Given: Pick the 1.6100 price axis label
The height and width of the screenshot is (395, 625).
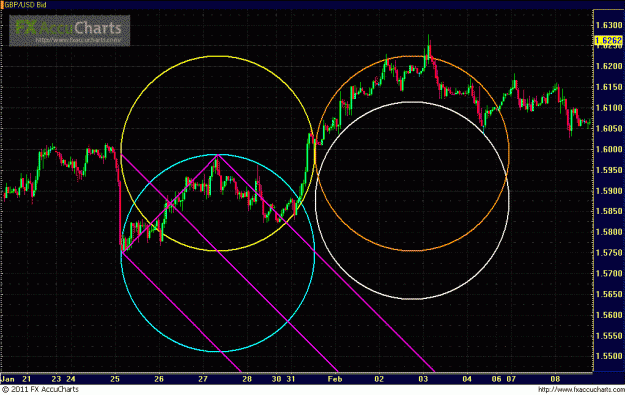Looking at the screenshot, I should [x=609, y=108].
